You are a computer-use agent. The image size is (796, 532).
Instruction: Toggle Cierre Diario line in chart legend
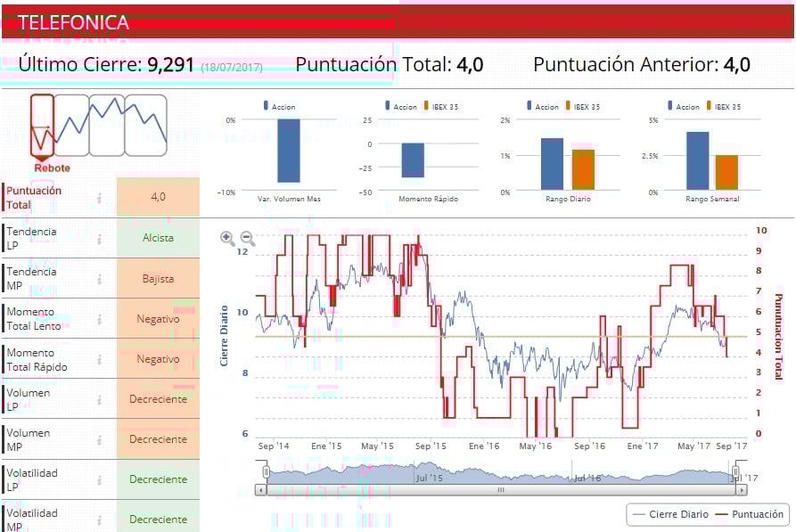click(670, 514)
